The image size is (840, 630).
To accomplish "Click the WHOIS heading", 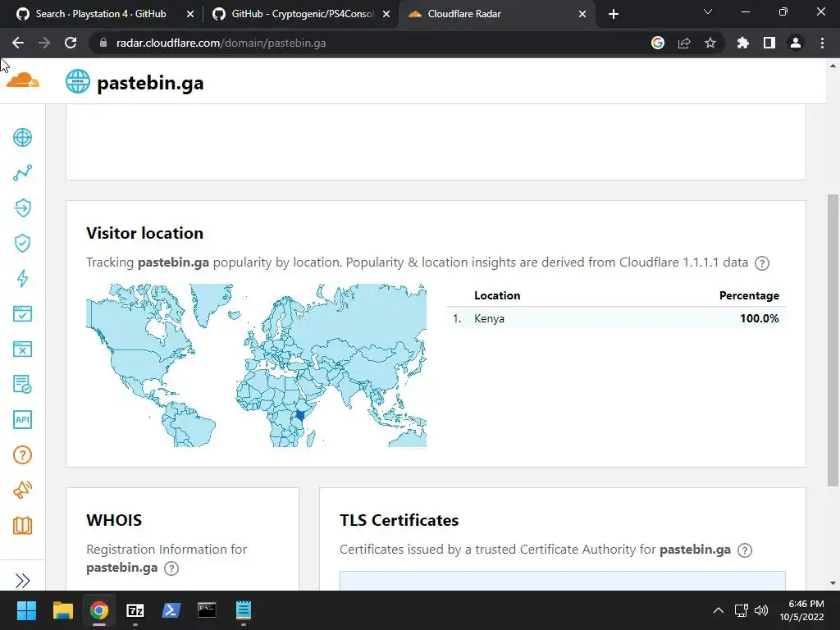I will 114,520.
